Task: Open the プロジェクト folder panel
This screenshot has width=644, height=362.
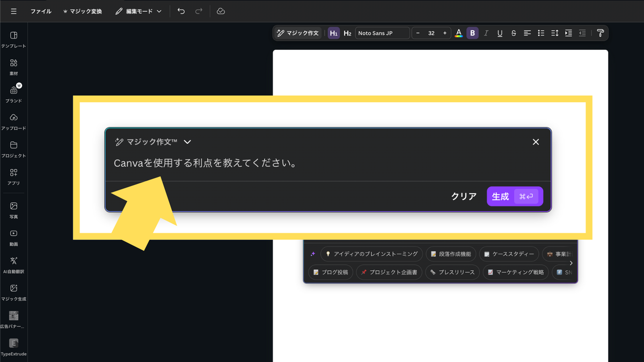Action: pos(13,149)
